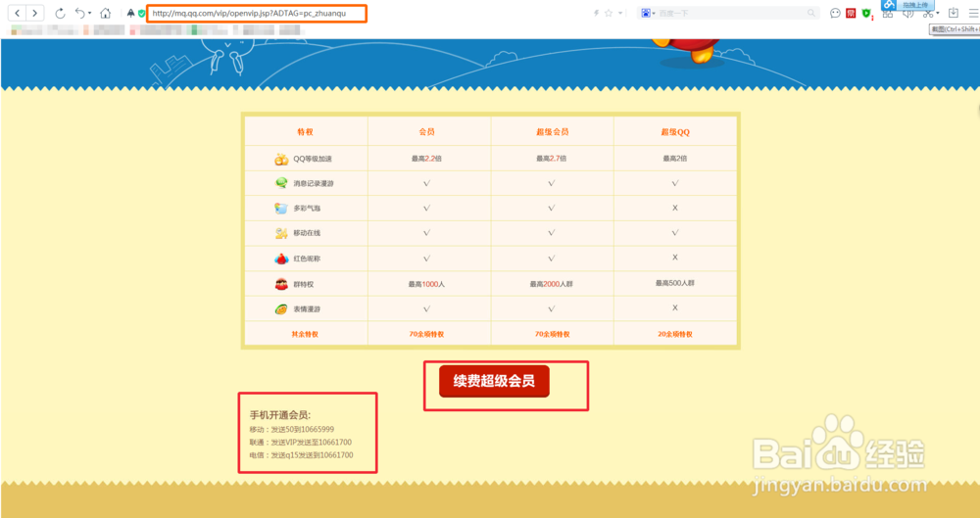Click the 红色昵称 red penguin icon
980x518 pixels.
tap(281, 259)
